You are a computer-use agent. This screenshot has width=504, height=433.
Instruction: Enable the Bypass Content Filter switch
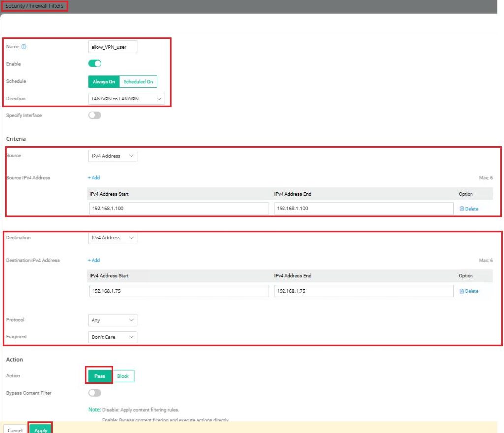point(94,393)
